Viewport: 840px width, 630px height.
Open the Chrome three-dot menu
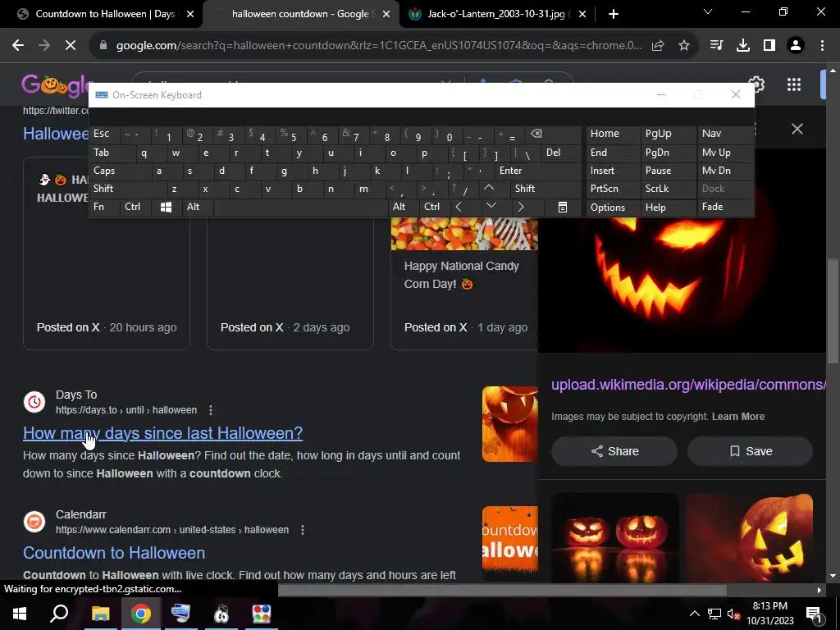click(x=822, y=46)
